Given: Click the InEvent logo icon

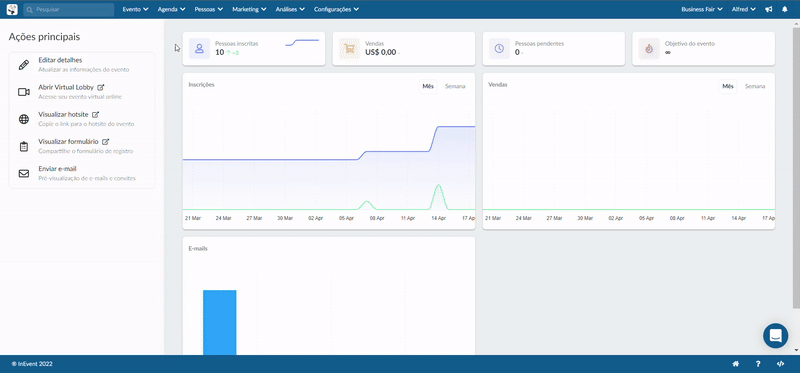Looking at the screenshot, I should [12, 9].
